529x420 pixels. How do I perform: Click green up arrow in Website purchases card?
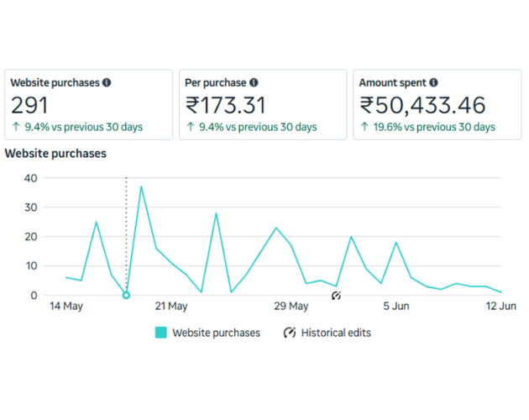15,127
